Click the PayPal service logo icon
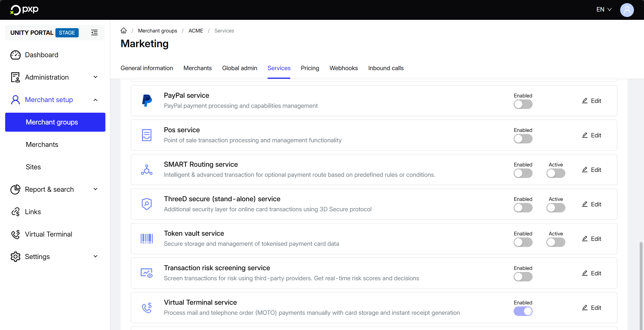Screen dimensions: 644x330 (x=147, y=101)
